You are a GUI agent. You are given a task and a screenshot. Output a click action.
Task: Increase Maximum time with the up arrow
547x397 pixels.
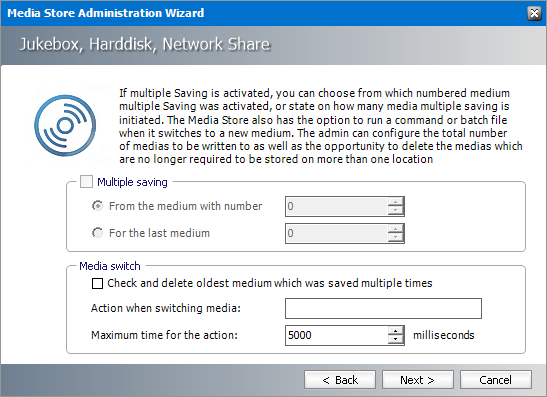(396, 331)
